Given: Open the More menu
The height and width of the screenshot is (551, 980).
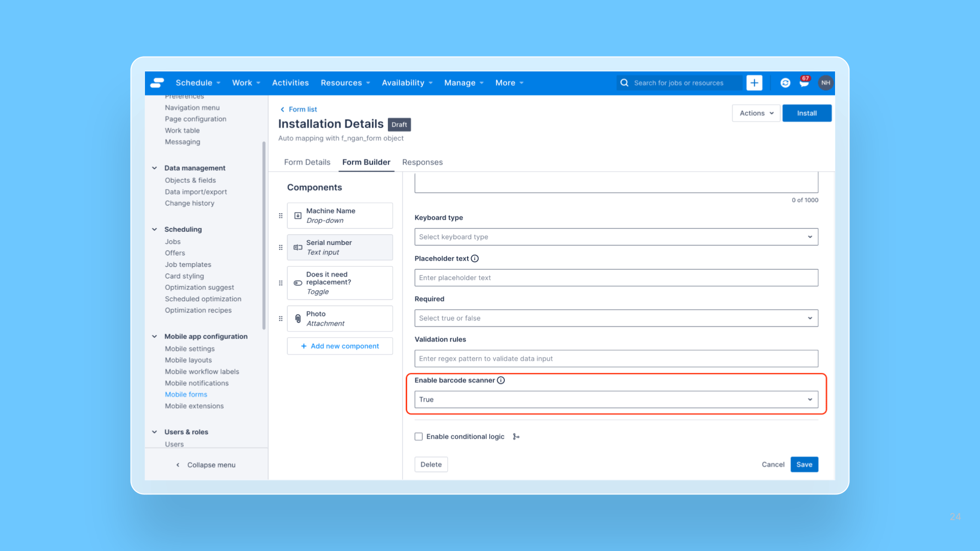Looking at the screenshot, I should pos(509,83).
